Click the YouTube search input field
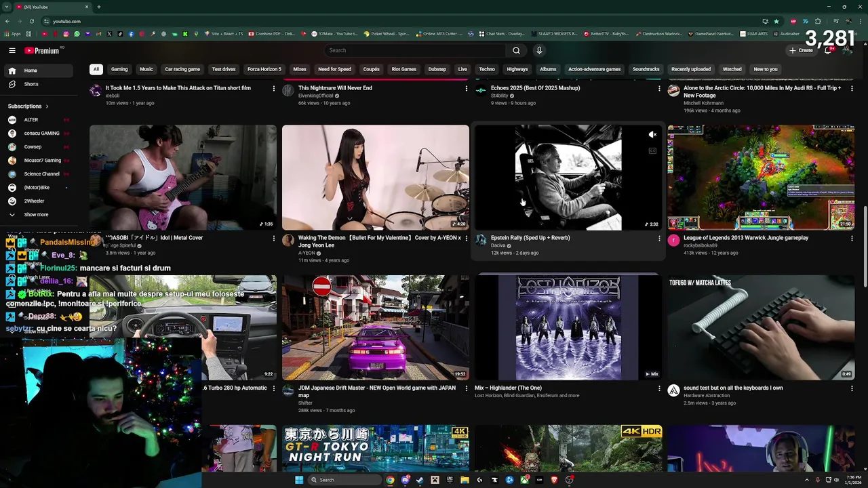Viewport: 868px width, 488px height. point(415,50)
